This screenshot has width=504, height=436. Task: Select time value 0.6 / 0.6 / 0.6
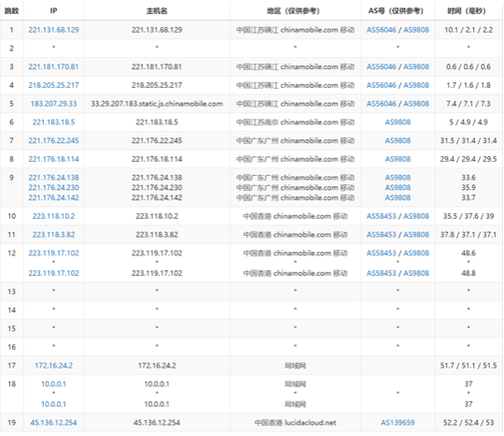click(x=468, y=66)
